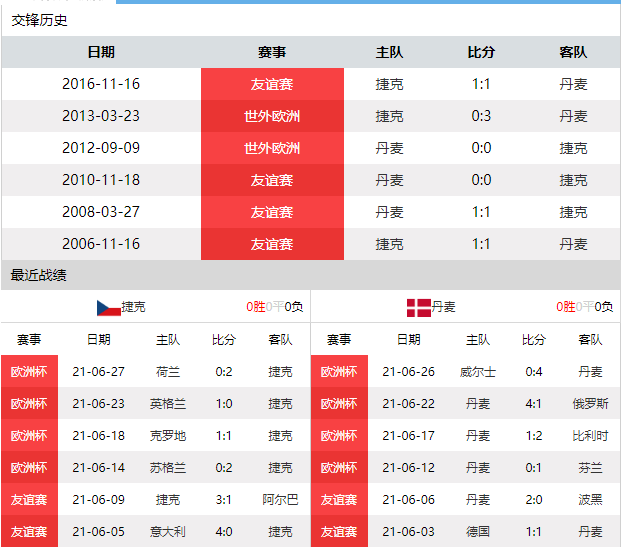Viewport: 622px width, 547px height.
Task: Click 友谊赛 tag of 2006-11-16 match
Action: pos(273,244)
